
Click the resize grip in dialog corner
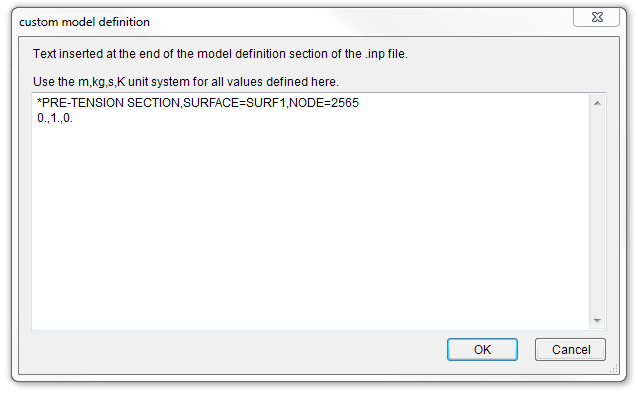(614, 368)
